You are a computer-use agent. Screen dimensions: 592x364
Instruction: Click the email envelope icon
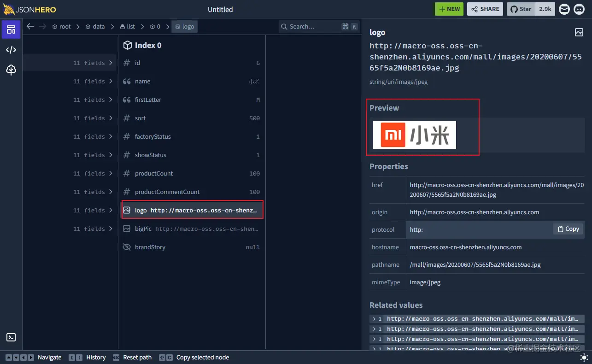click(564, 9)
